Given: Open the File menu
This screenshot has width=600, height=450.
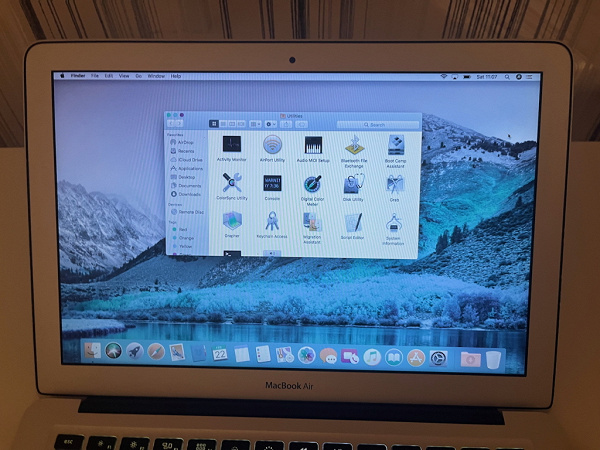Looking at the screenshot, I should coord(95,76).
